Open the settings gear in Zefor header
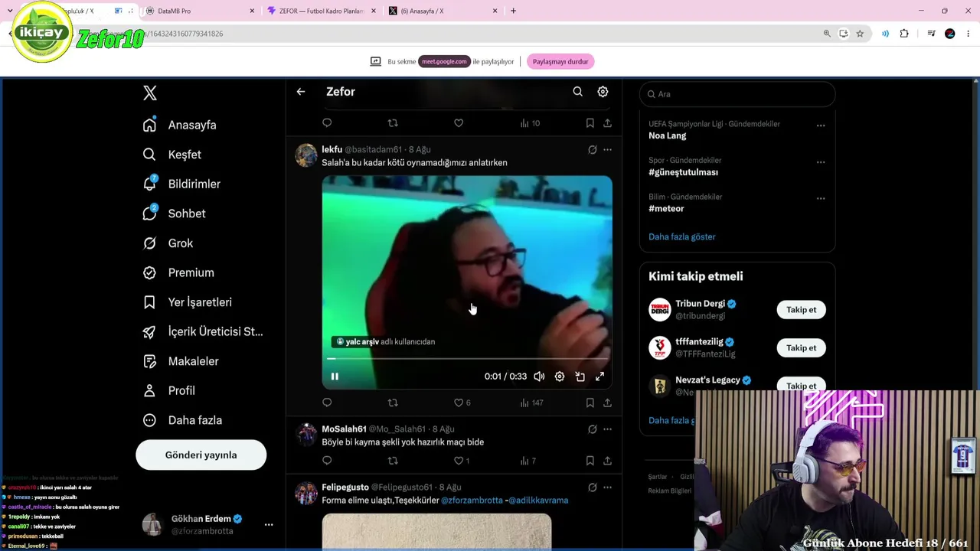980x551 pixels. click(603, 92)
